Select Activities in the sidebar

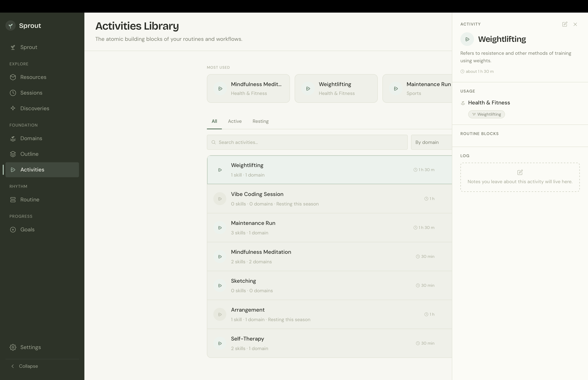tap(42, 170)
